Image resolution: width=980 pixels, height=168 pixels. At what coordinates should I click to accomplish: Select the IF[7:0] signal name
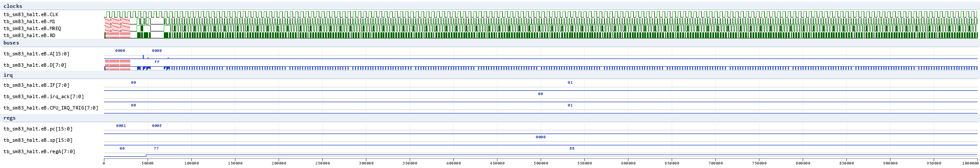point(36,85)
